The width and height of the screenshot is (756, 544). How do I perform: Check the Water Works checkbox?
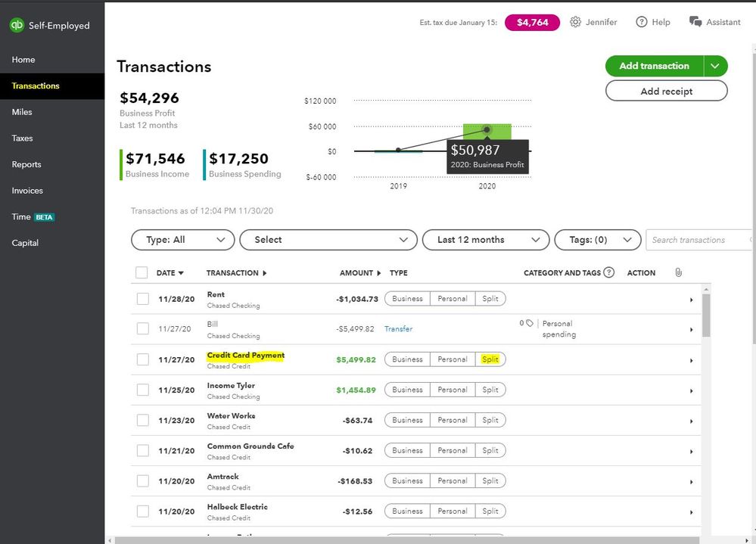[x=143, y=420]
